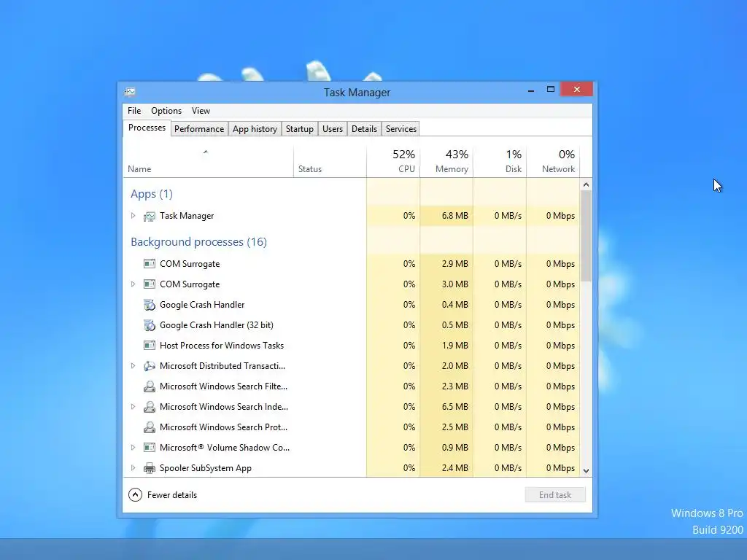Sort processes by CPU column header
The height and width of the screenshot is (560, 747).
393,161
